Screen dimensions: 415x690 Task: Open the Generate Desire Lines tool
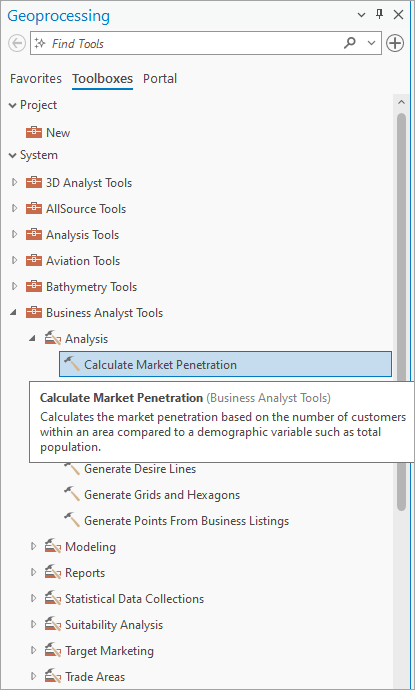coord(140,469)
